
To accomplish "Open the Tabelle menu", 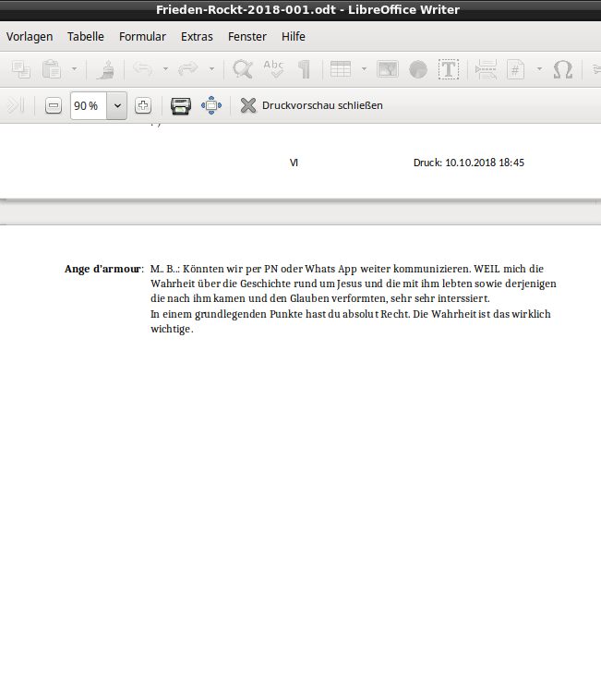I will click(86, 37).
